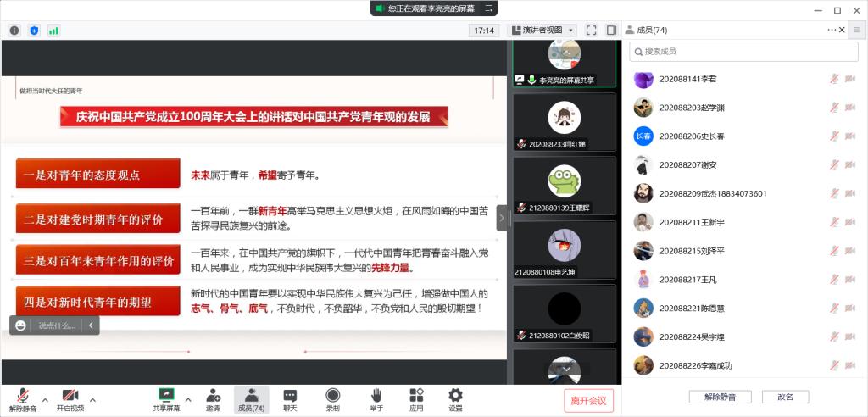The height and width of the screenshot is (417, 868).
Task: Click the camera-off icon for 202088215刘泽平
Action: (x=850, y=251)
